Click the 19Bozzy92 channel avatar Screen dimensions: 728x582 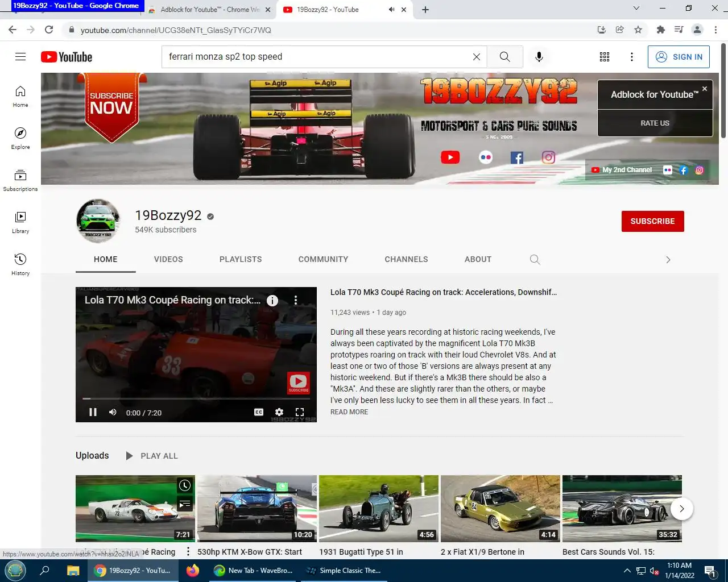tap(98, 221)
